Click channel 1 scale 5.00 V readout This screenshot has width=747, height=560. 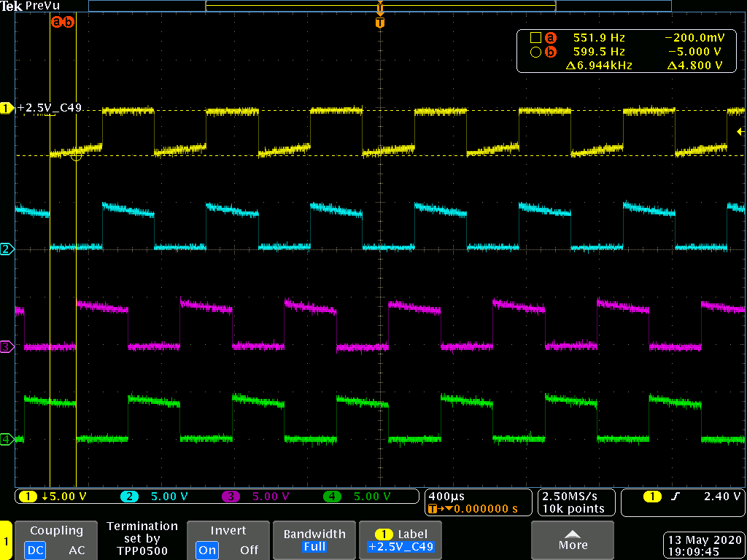coord(63,497)
